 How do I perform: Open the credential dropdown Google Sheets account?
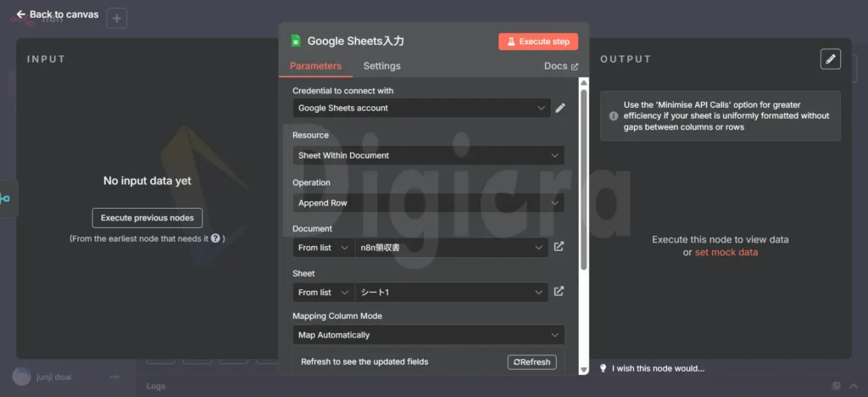422,108
